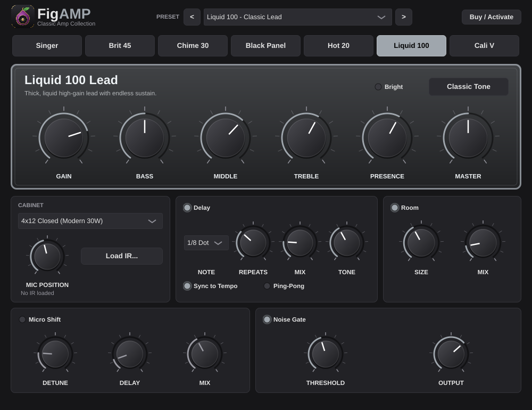Click the amp description 'Thick, liquid high-gain lead' text

tap(90, 93)
